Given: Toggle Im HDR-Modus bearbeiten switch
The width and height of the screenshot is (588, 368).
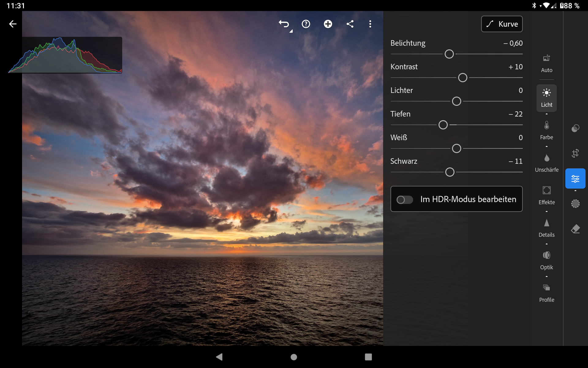Looking at the screenshot, I should [405, 200].
